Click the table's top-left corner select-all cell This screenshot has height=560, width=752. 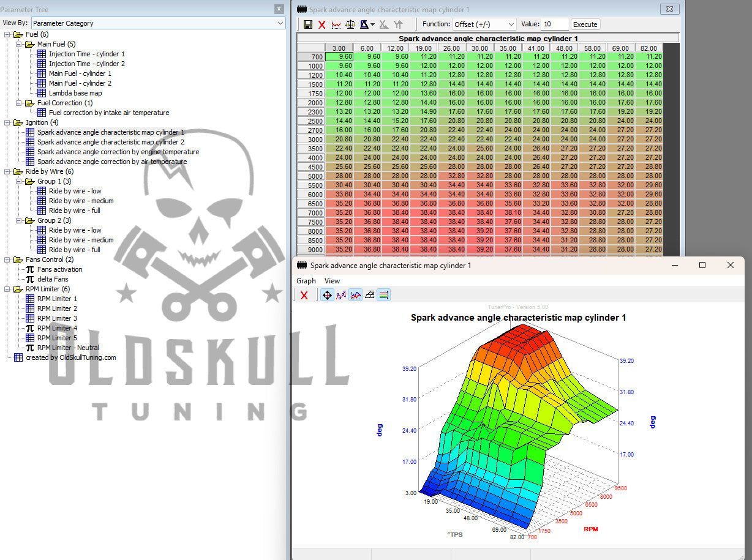click(x=310, y=48)
